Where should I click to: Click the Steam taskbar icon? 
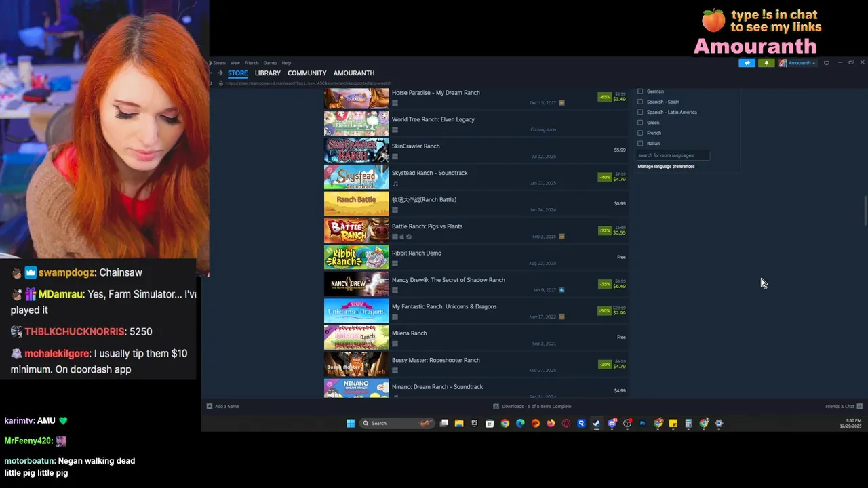596,423
